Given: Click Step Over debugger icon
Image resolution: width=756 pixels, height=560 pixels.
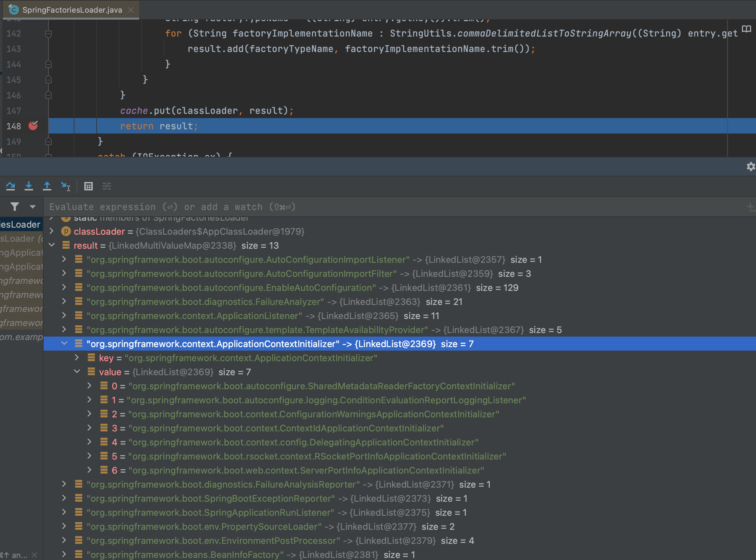Looking at the screenshot, I should [11, 186].
